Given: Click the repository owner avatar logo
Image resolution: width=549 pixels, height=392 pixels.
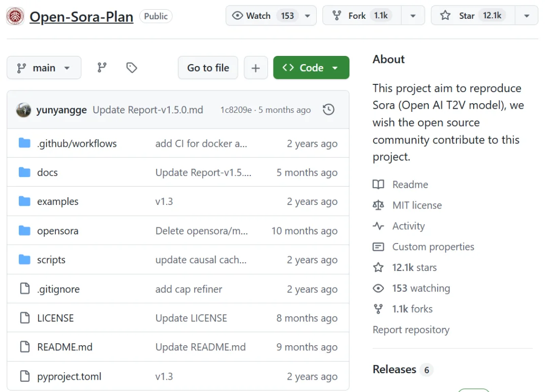Looking at the screenshot, I should (x=15, y=16).
